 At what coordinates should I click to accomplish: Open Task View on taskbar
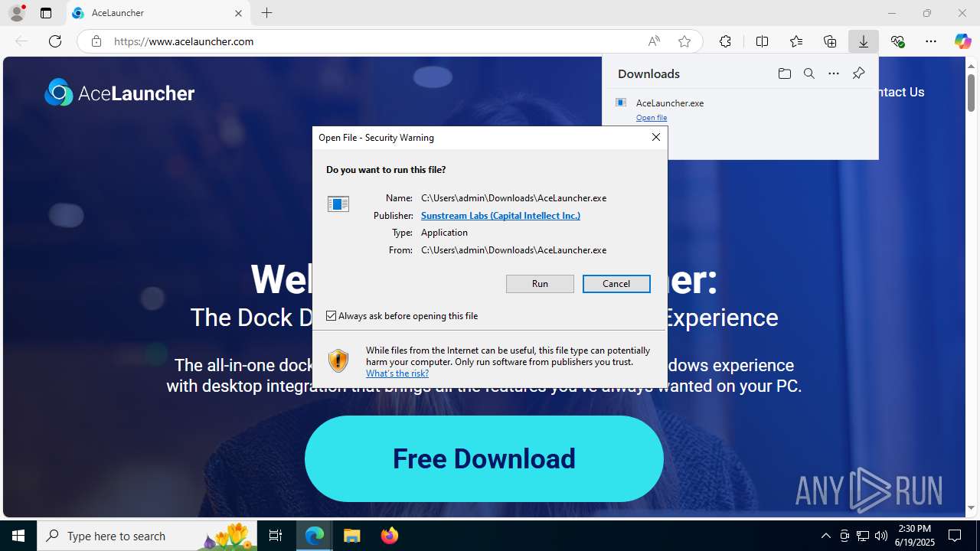(276, 536)
